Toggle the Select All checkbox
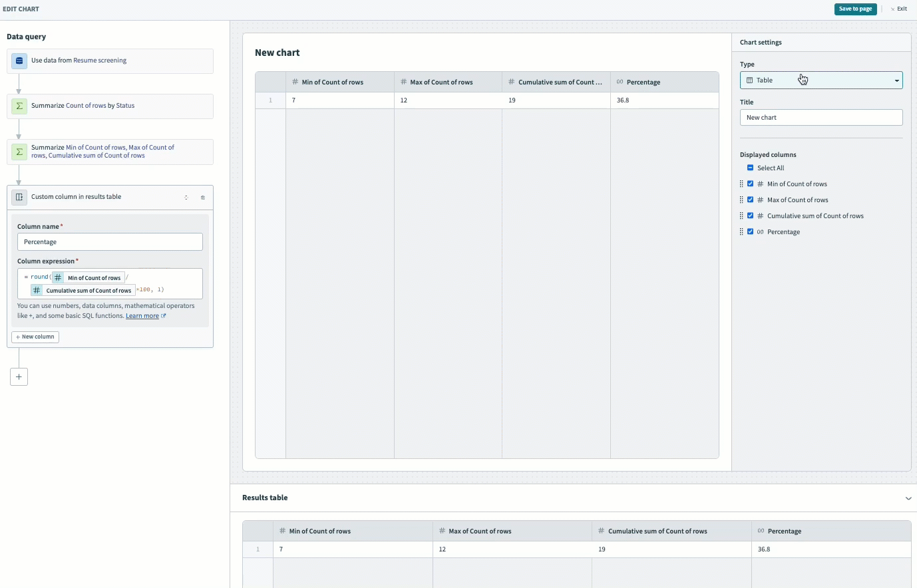Viewport: 917px width, 588px height. pyautogui.click(x=750, y=168)
